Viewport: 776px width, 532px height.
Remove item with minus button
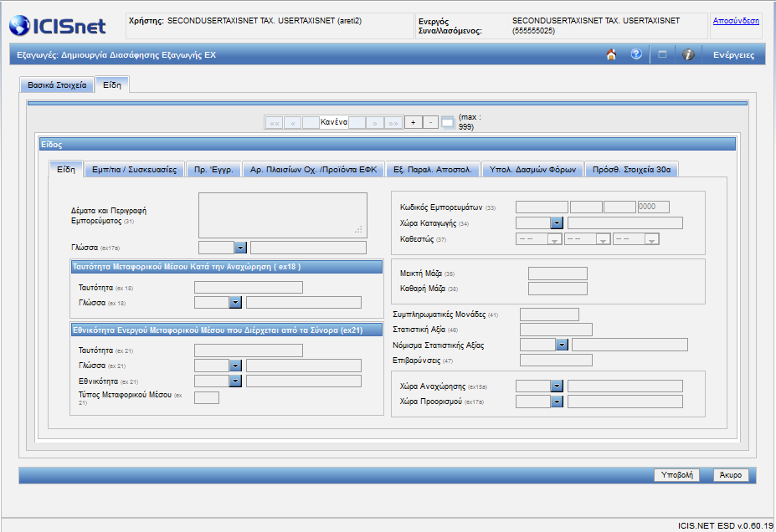(431, 122)
